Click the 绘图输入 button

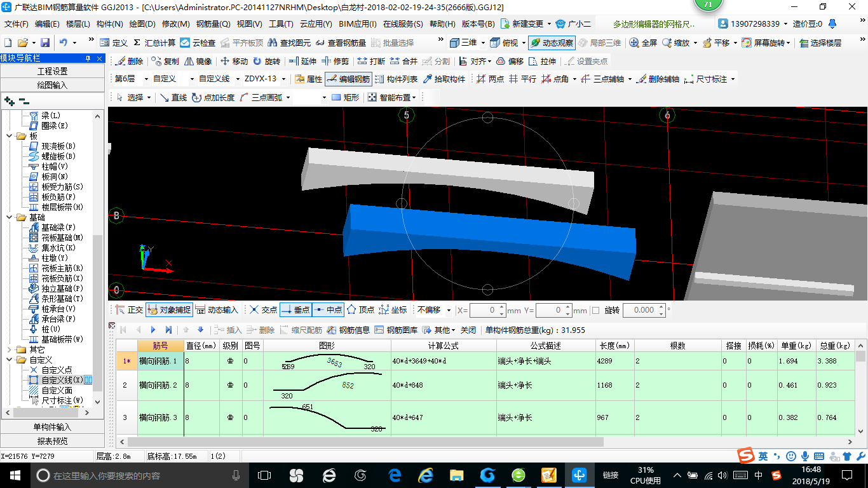(52, 85)
